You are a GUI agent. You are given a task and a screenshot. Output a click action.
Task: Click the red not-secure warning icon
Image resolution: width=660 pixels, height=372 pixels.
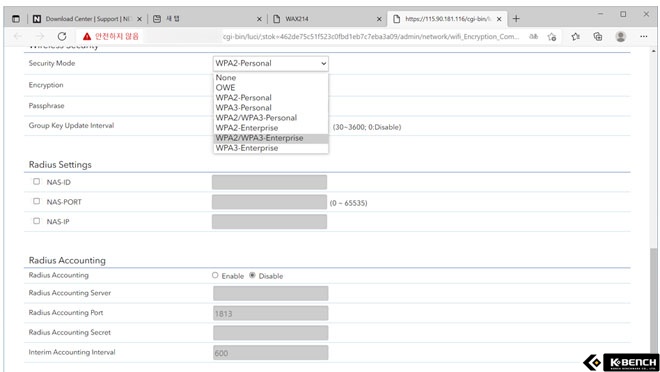87,37
